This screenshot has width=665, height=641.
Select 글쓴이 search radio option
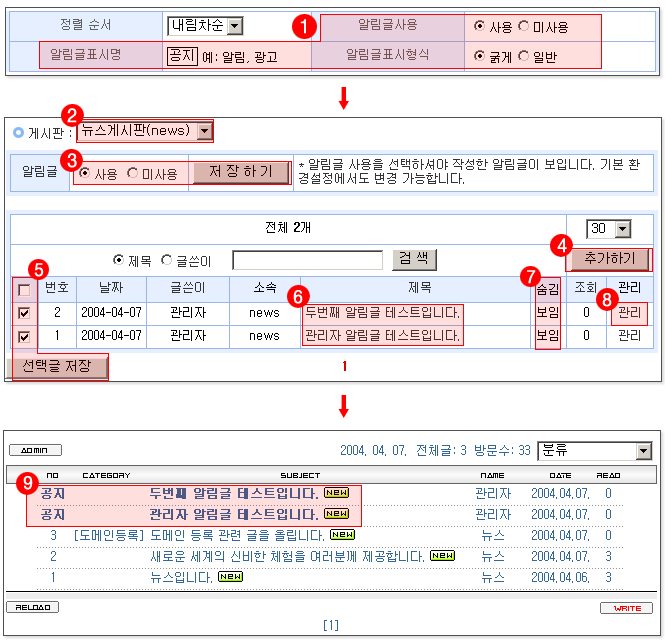point(167,260)
